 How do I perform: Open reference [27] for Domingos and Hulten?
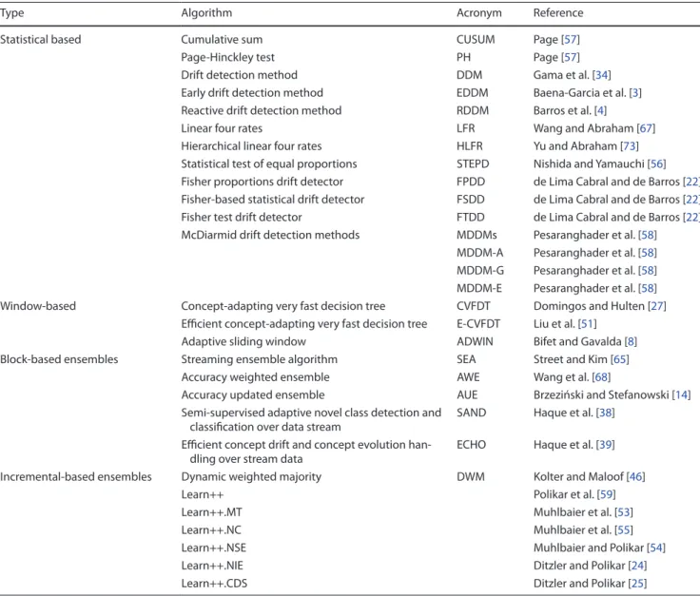pos(657,306)
